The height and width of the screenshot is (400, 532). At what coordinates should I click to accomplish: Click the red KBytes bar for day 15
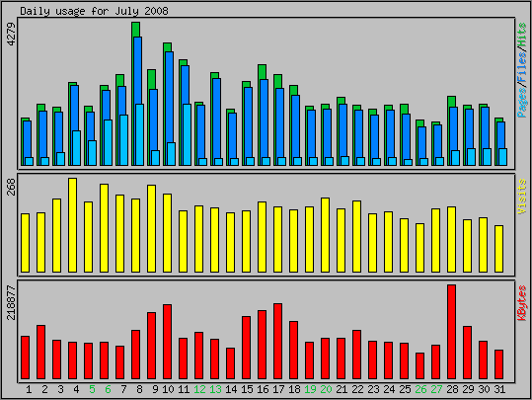coord(247,348)
